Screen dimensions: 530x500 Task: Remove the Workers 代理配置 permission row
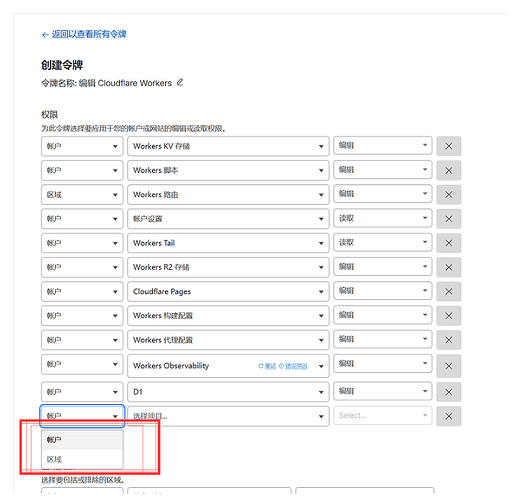(x=449, y=340)
